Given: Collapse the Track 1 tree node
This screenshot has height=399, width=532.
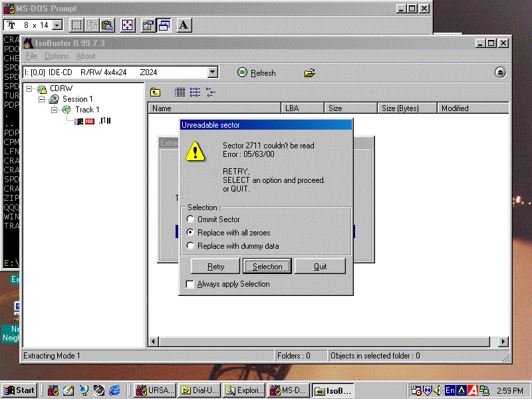Looking at the screenshot, I should (54, 110).
